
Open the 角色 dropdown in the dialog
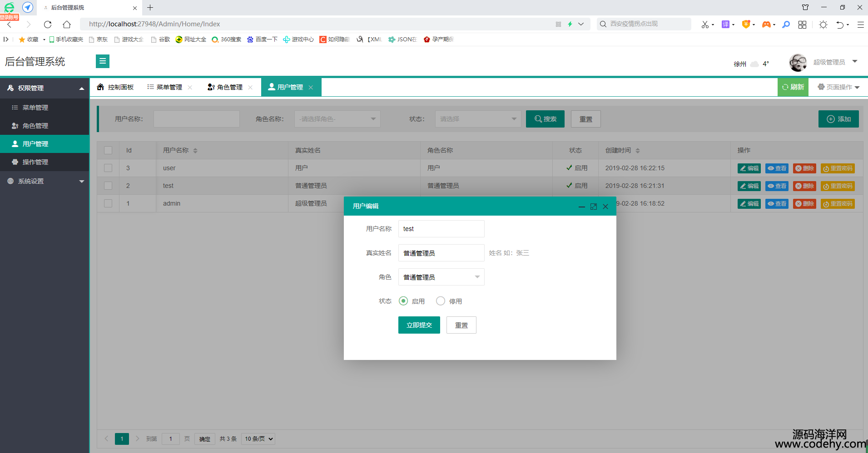pos(441,277)
